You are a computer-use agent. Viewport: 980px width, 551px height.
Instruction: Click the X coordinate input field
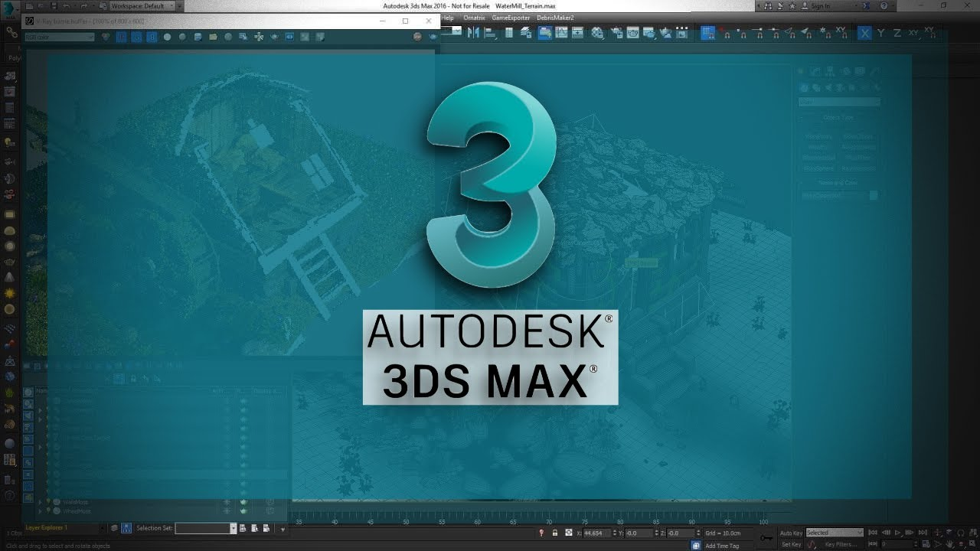coord(596,533)
